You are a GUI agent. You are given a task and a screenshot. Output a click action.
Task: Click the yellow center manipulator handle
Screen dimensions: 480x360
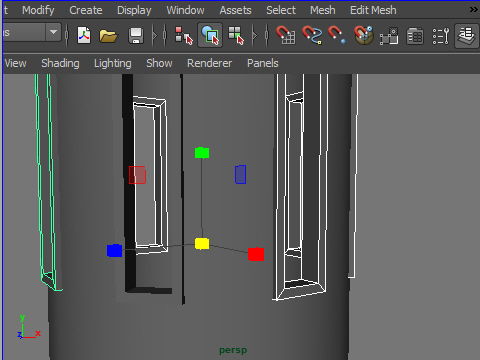202,244
